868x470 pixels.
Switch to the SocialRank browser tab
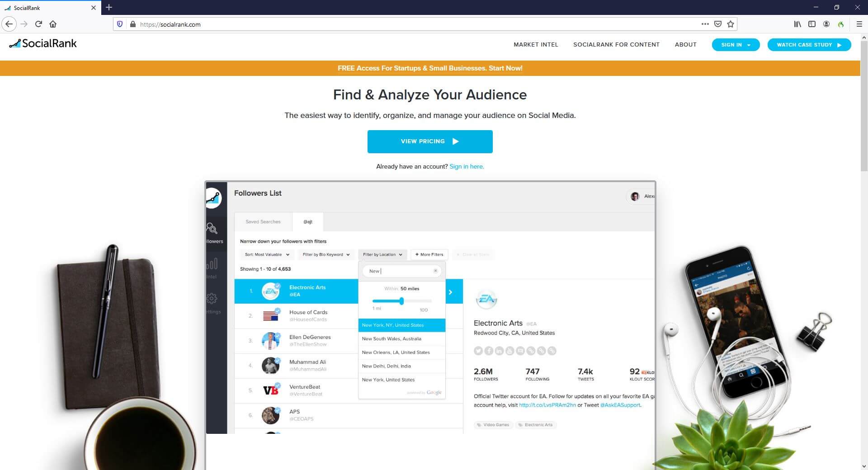(50, 8)
